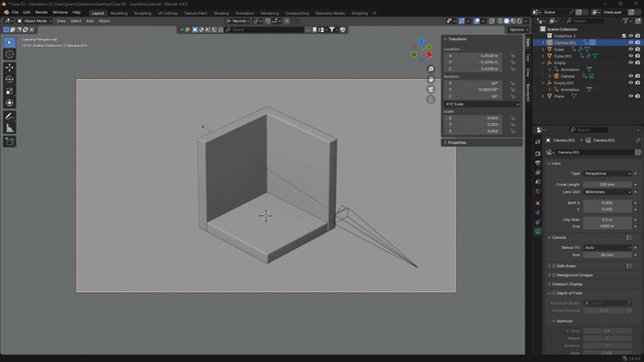Open the Camera data properties tab
This screenshot has width=644, height=362.
[537, 232]
